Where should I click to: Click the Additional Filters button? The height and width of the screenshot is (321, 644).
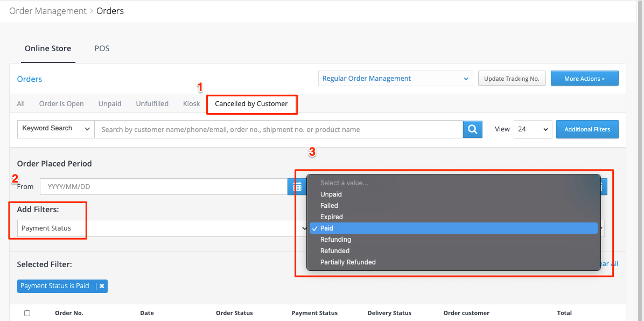coord(587,129)
